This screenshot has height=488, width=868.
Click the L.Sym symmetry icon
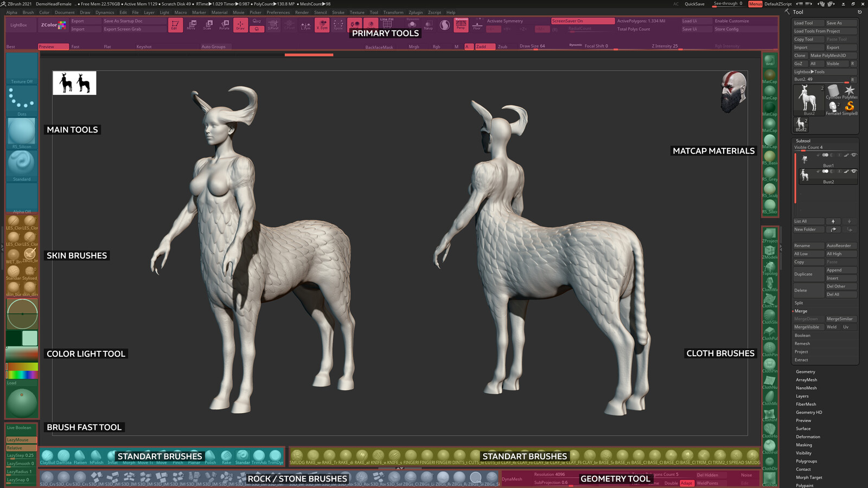tap(306, 25)
